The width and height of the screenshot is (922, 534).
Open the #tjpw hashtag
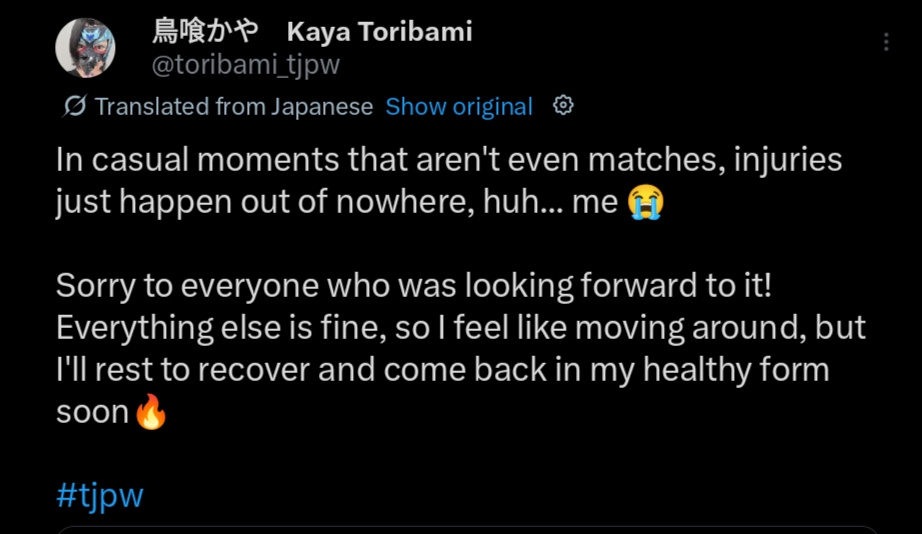100,495
